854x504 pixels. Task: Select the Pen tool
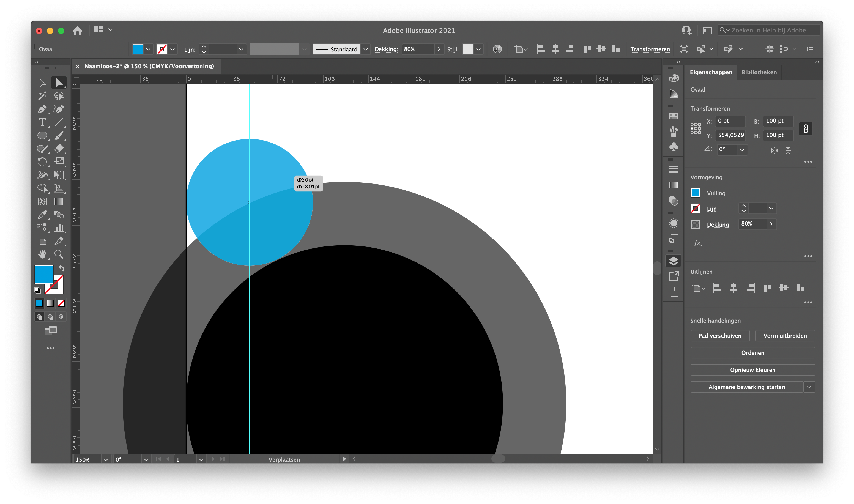[x=42, y=109]
